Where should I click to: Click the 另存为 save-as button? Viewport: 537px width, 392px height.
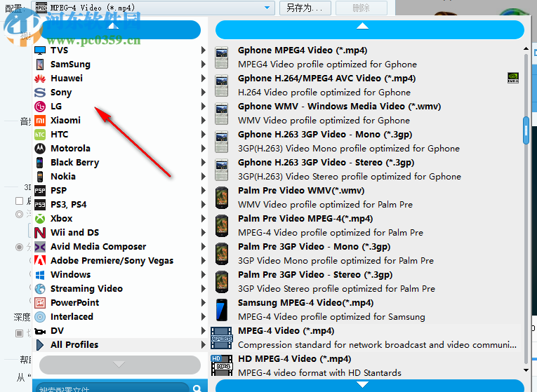click(x=305, y=8)
